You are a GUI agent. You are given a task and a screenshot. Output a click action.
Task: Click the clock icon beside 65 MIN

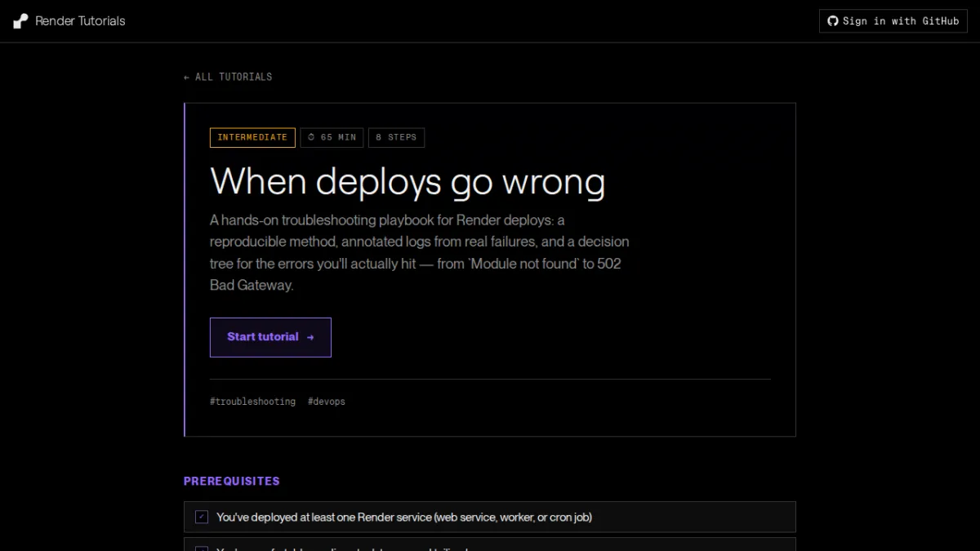pos(311,137)
